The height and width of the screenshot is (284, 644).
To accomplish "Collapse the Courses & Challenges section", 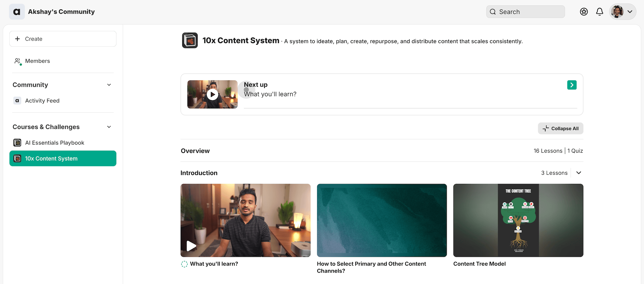I will 109,127.
